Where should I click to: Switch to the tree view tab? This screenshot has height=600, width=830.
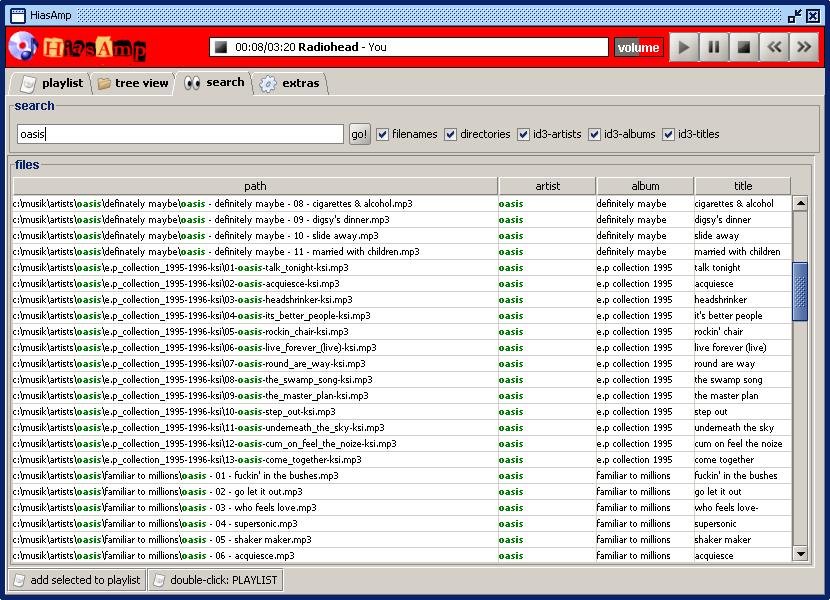click(133, 83)
